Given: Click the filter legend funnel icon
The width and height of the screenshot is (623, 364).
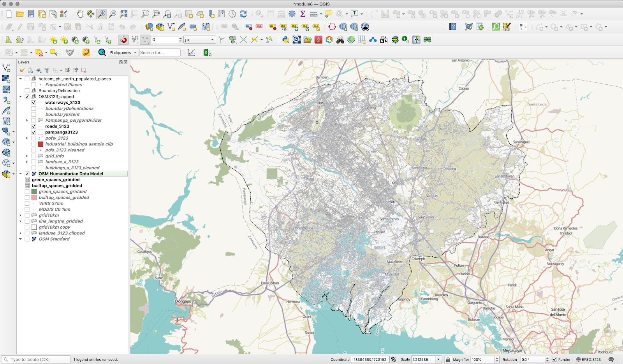Looking at the screenshot, I should point(47,70).
